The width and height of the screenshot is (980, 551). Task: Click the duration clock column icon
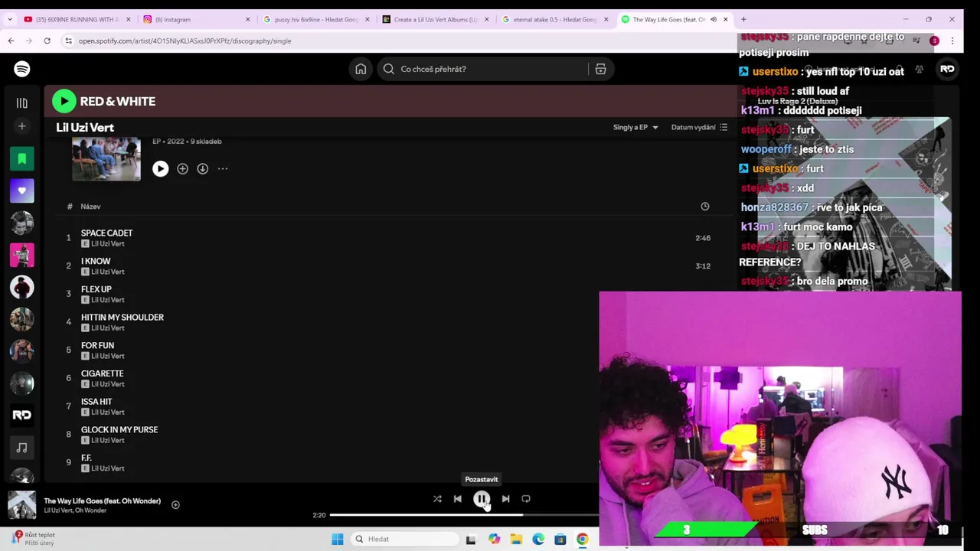(705, 206)
